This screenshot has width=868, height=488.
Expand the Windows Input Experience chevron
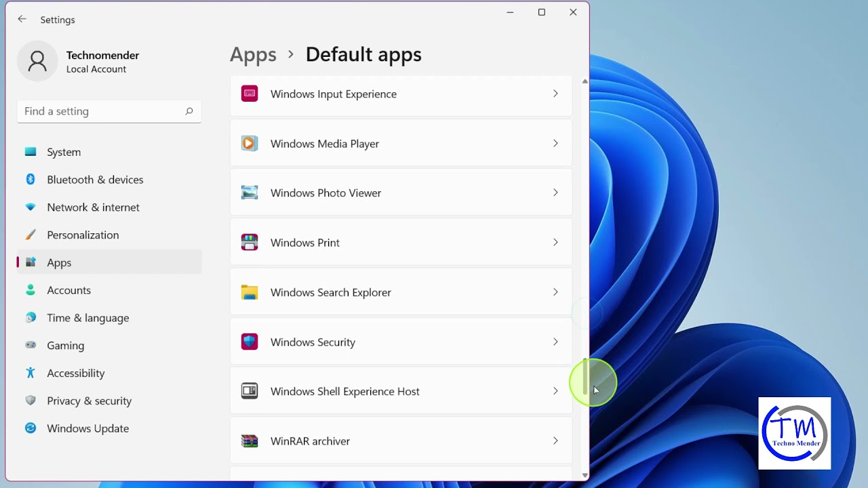[x=555, y=94]
